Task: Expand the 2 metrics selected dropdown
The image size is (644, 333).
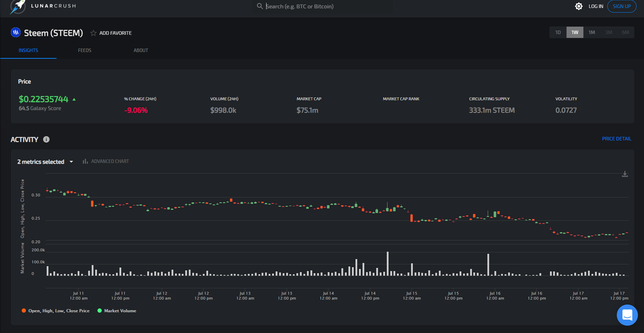Action: [x=45, y=162]
